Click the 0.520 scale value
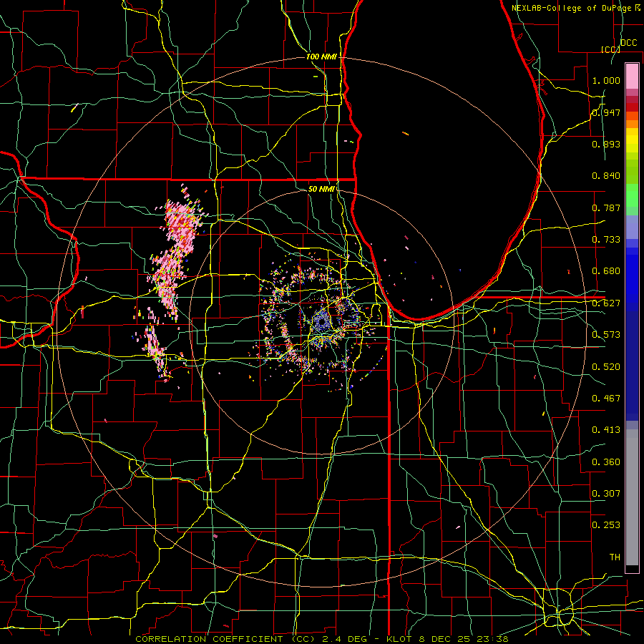This screenshot has width=644, height=644. tap(606, 367)
